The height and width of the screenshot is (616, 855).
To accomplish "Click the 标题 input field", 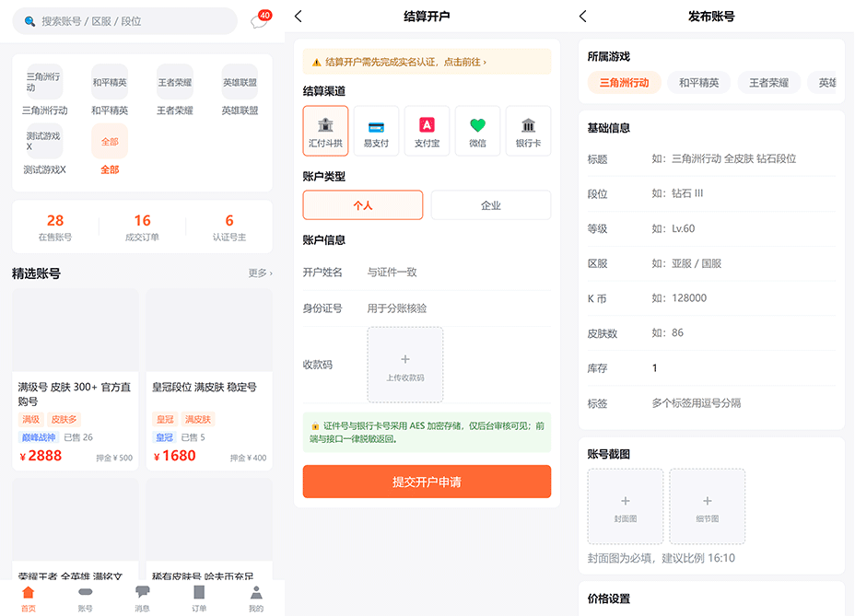I will click(744, 158).
